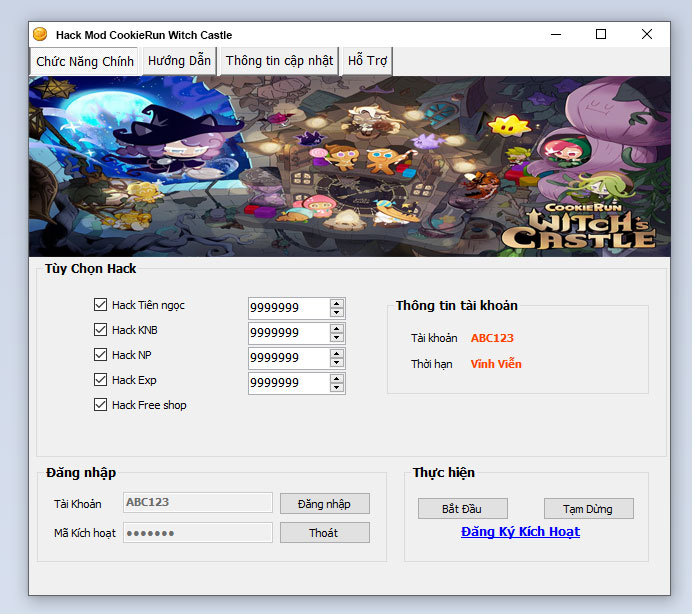Click the Mã Kích hoạt password field
Image resolution: width=693 pixels, height=616 pixels.
point(198,532)
